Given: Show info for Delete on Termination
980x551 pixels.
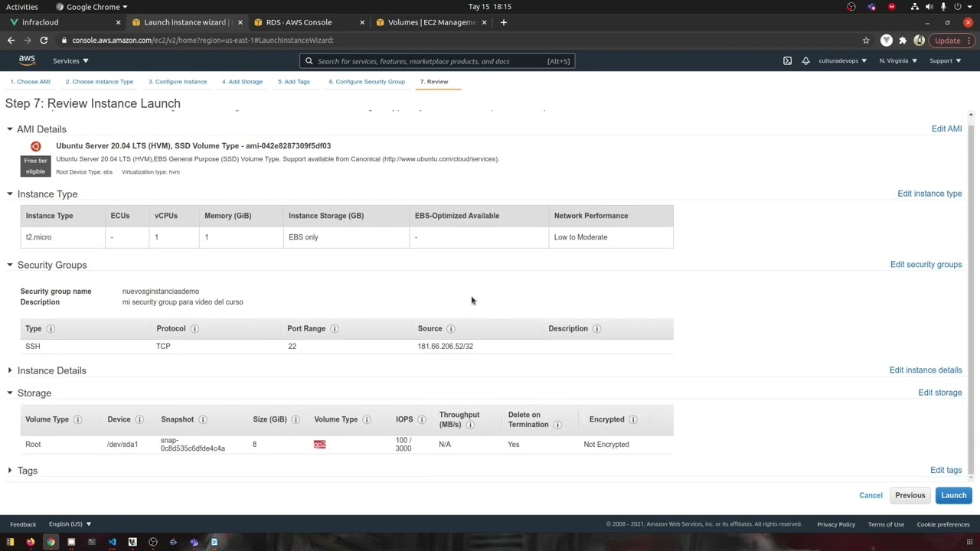Looking at the screenshot, I should click(x=557, y=425).
